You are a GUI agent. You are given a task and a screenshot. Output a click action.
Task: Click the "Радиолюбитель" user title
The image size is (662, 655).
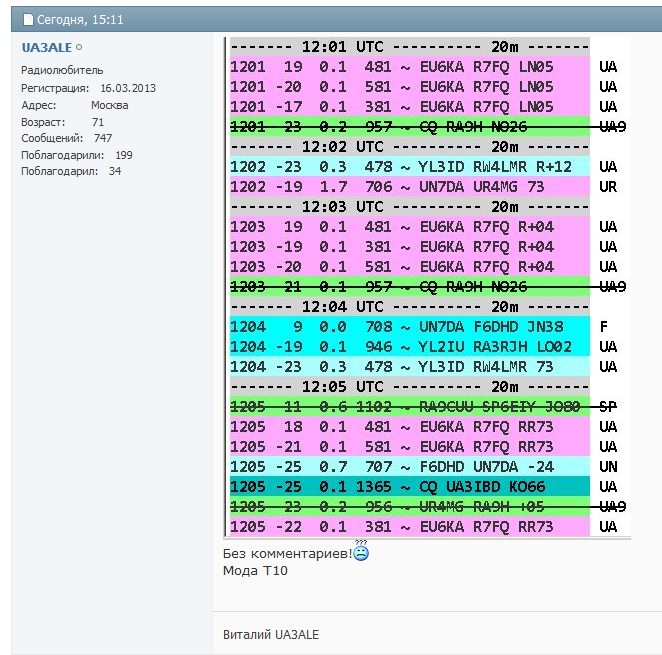tap(56, 70)
